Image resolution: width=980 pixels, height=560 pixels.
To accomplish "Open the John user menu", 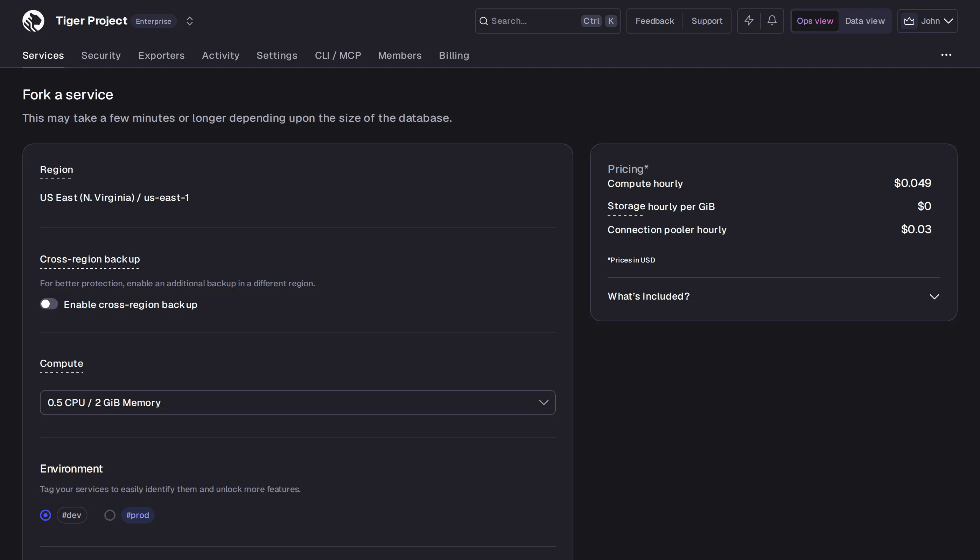I will [927, 21].
